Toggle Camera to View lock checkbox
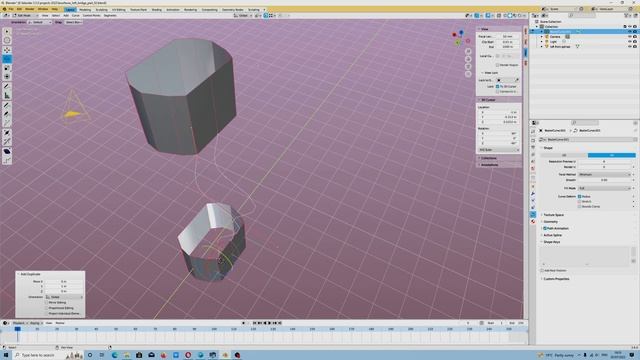 click(x=497, y=91)
